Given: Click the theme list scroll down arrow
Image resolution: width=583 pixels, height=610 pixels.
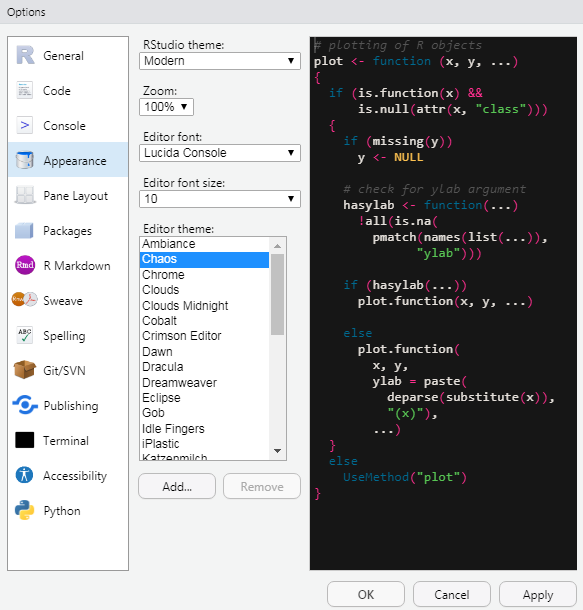Looking at the screenshot, I should (x=277, y=451).
